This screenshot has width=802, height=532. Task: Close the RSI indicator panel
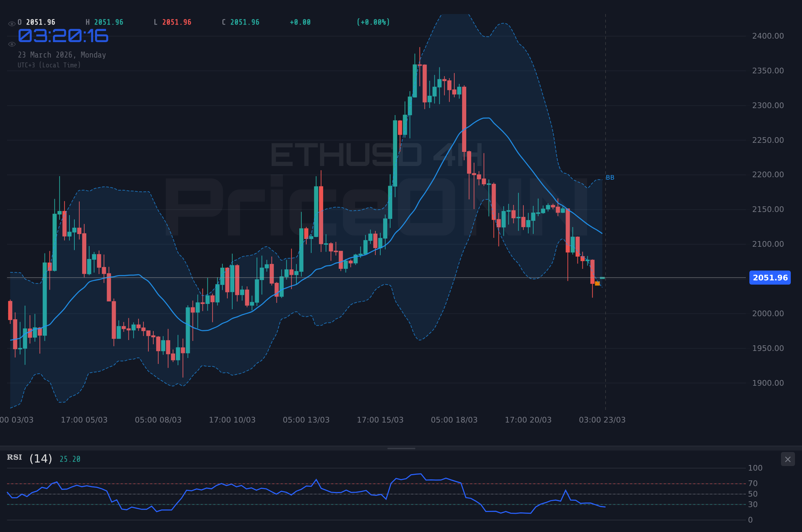[x=788, y=459]
